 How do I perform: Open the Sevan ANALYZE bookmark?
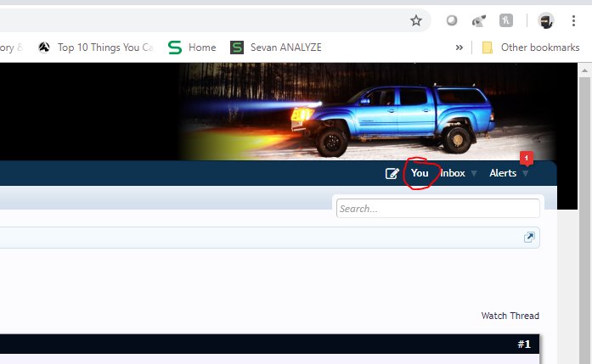pos(275,48)
